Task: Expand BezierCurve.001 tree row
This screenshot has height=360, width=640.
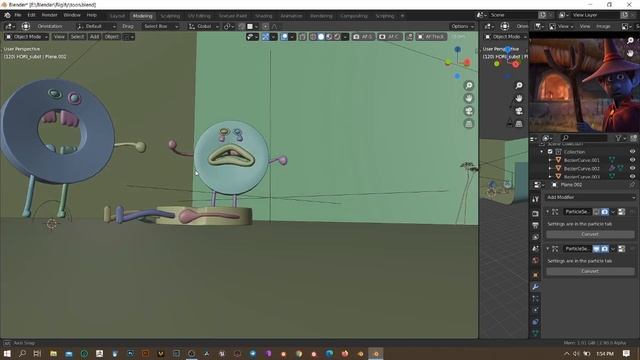Action: 550,160
